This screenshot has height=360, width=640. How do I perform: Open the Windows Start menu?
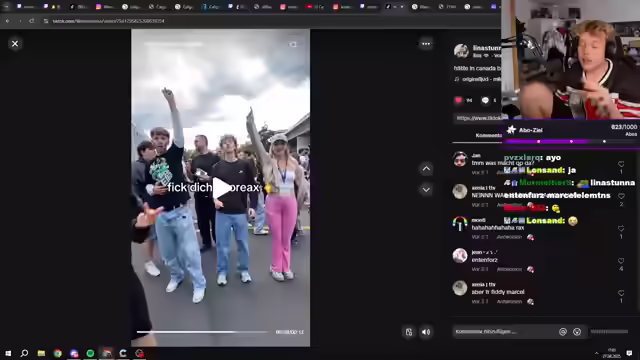tap(8, 353)
